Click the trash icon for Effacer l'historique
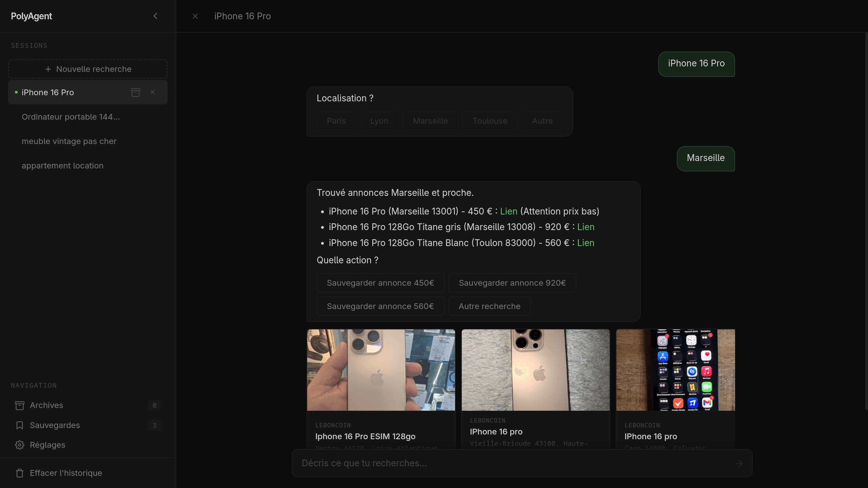This screenshot has height=488, width=868. [x=20, y=473]
